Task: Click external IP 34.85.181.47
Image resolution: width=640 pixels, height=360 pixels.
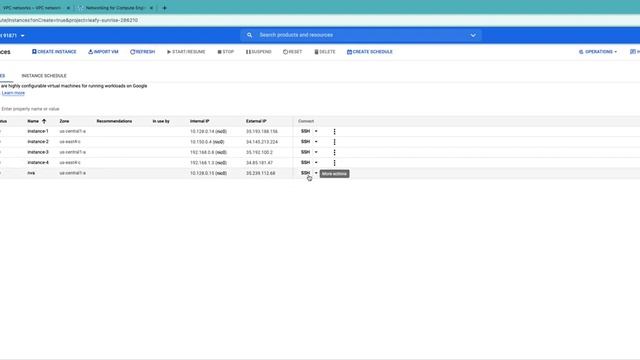Action: [x=259, y=162]
